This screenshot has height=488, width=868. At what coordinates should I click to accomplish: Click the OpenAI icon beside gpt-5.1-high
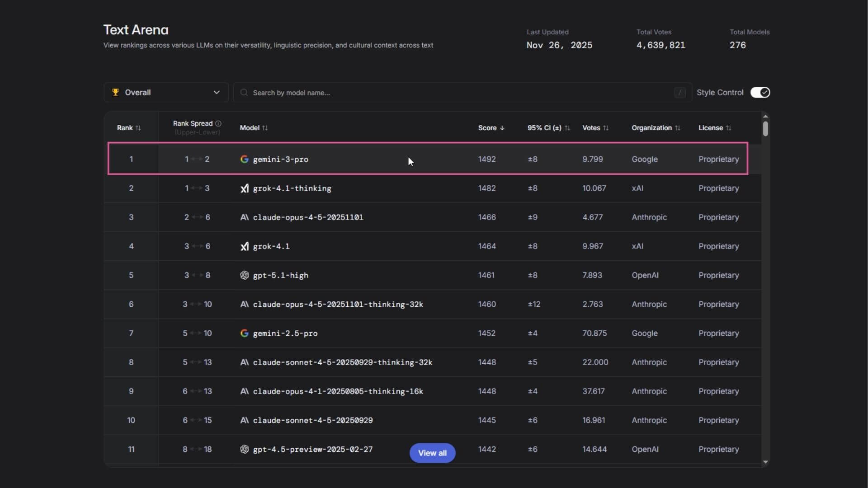pyautogui.click(x=244, y=275)
